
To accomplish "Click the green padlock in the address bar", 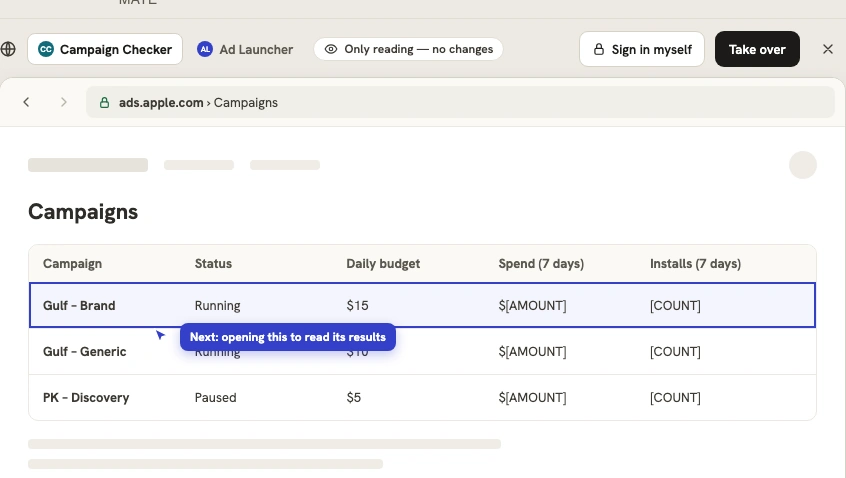I will (104, 103).
